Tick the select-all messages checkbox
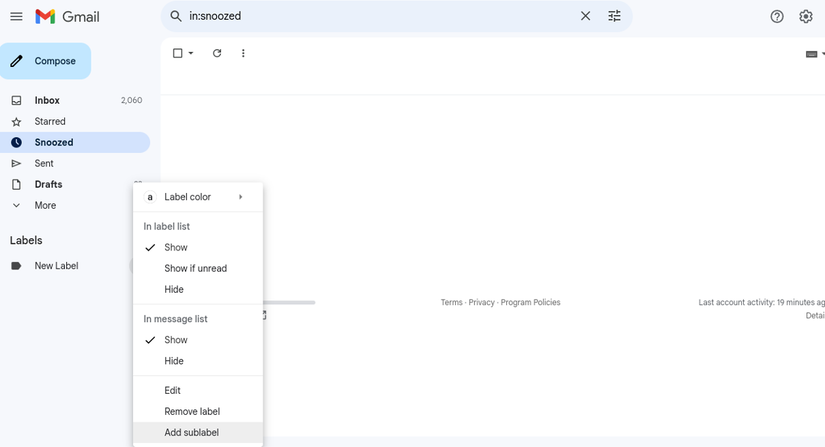 click(177, 53)
